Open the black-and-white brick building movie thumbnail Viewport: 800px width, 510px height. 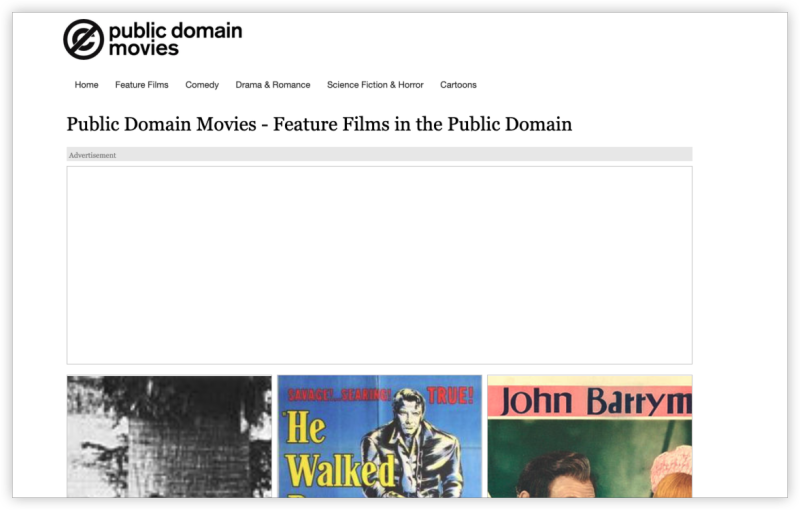(x=169, y=437)
